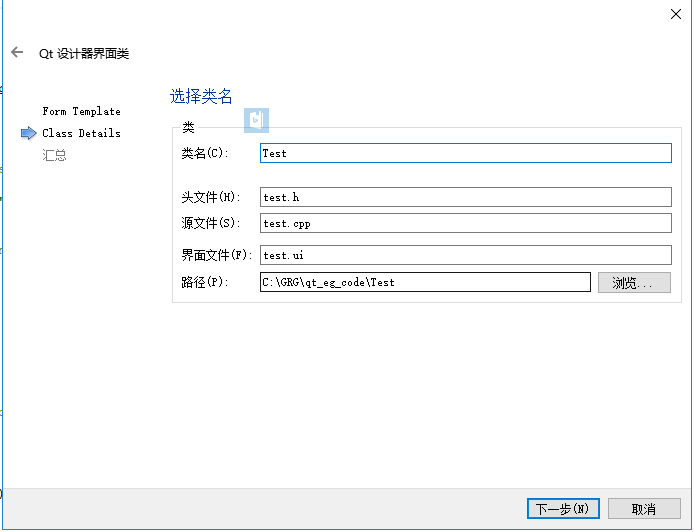
Task: Click the 选择类名 heading
Action: coord(201,96)
